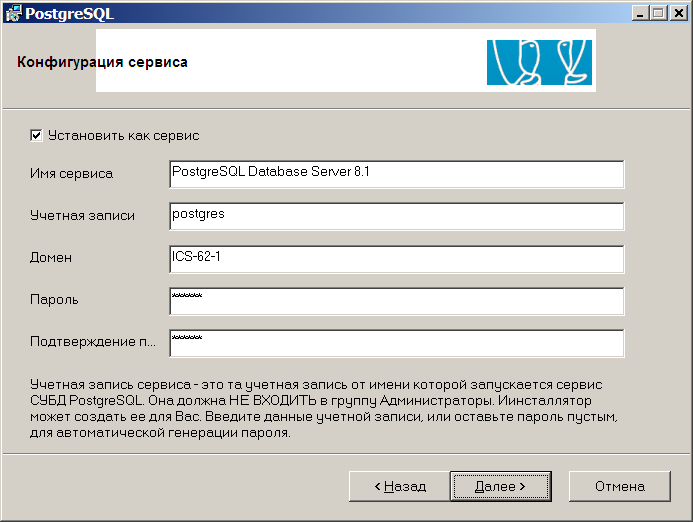Proceed with the 'Далее >' button

501,486
